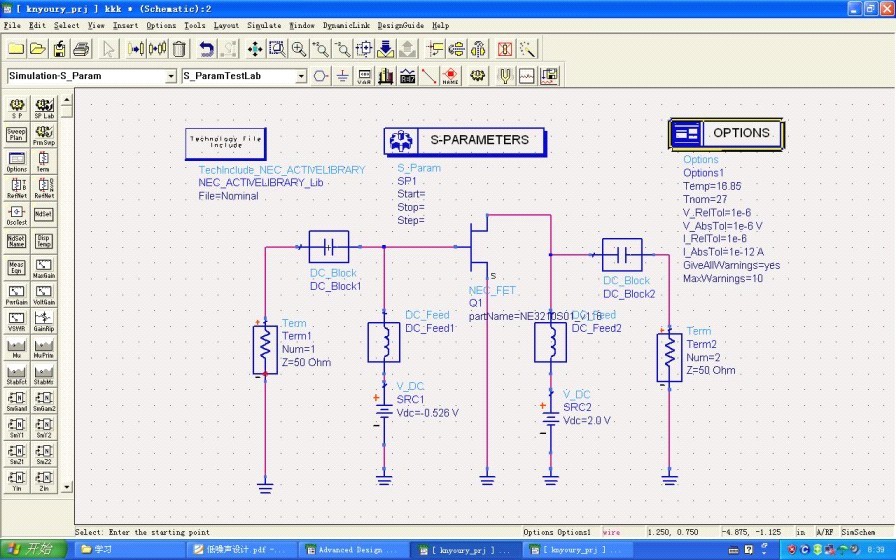This screenshot has height=560, width=896.
Task: Click the tuning fork tune icon
Action: pos(505,76)
